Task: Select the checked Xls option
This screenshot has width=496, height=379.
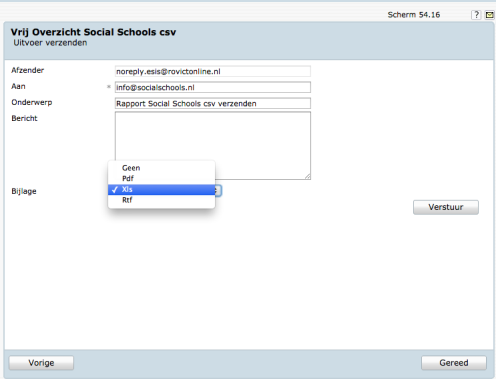Action: [161, 189]
